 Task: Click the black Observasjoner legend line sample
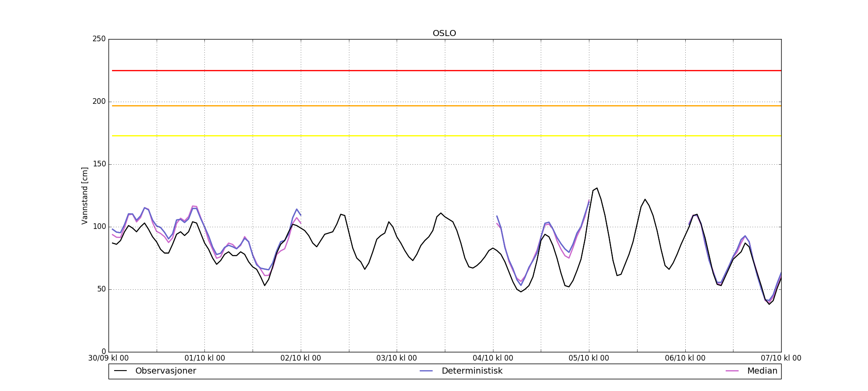pos(120,371)
